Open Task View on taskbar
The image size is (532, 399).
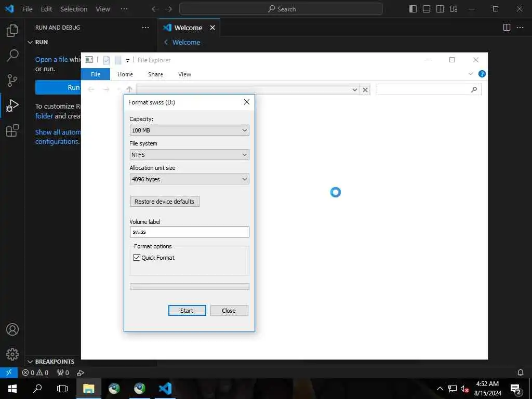pos(62,389)
